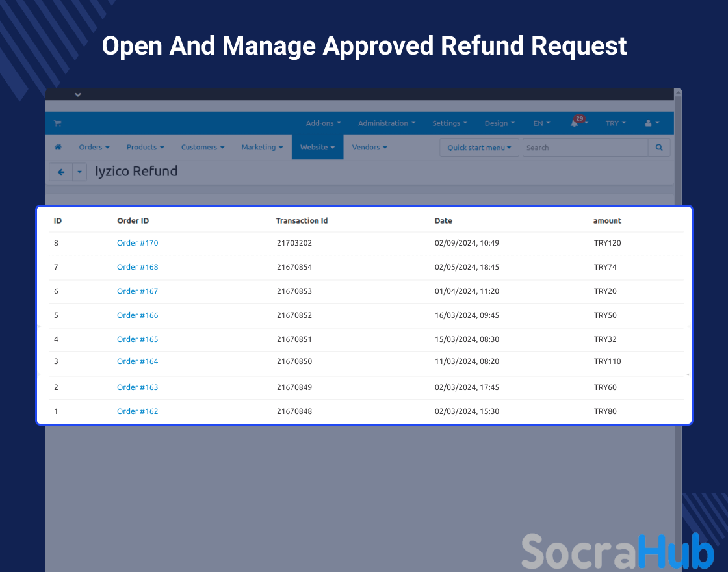
Task: Open the Products menu
Action: click(x=146, y=147)
